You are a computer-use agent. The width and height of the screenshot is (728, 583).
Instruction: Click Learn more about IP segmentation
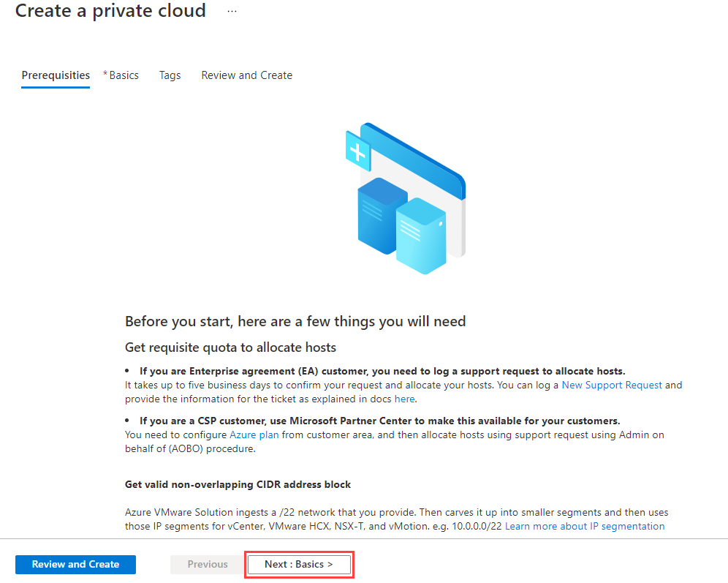click(x=585, y=526)
